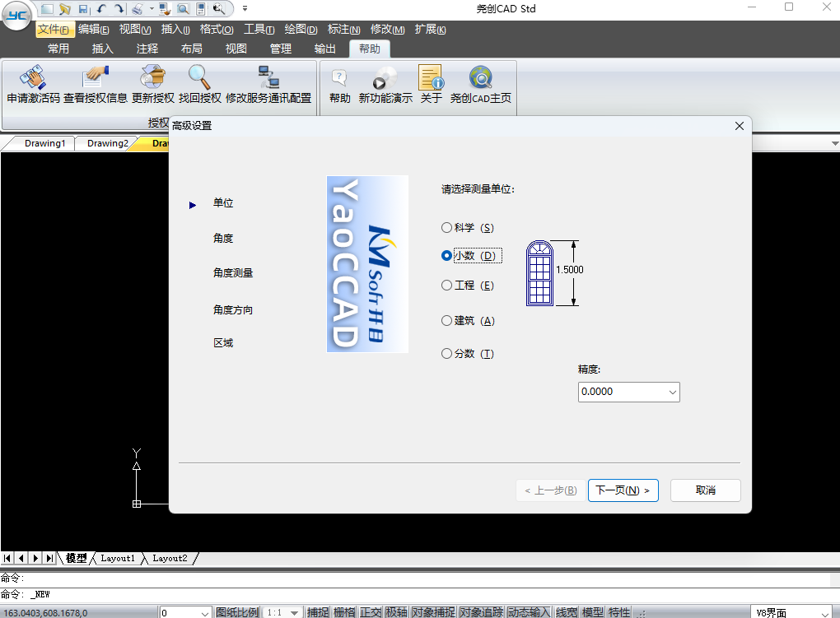Screen dimensions: 840x618
Task: Open the 格式(O) menu
Action: click(x=217, y=30)
